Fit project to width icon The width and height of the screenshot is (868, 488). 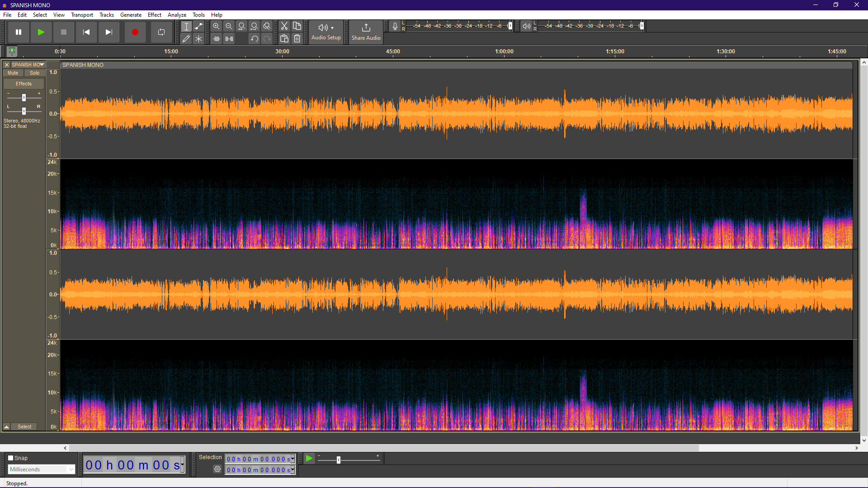click(255, 26)
